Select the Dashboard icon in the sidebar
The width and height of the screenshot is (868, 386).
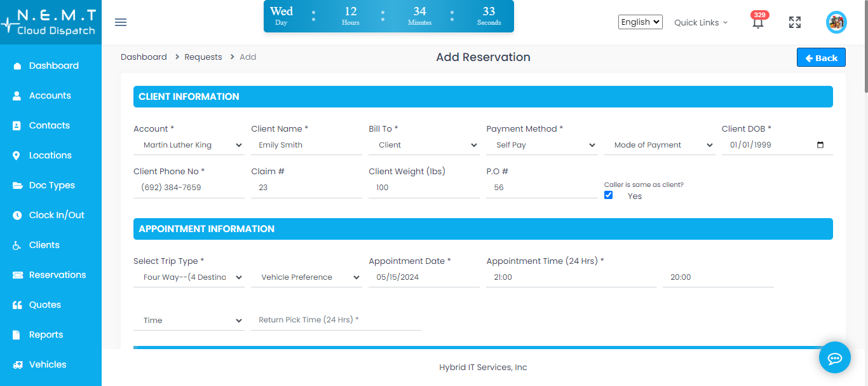click(x=16, y=65)
